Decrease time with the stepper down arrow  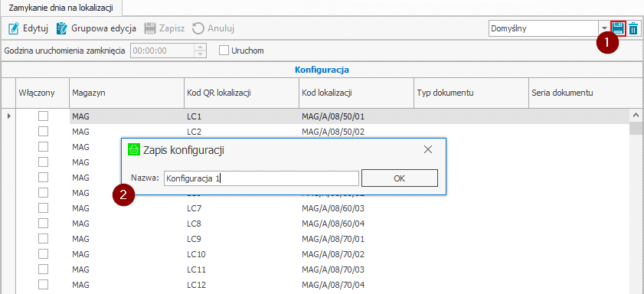click(201, 54)
